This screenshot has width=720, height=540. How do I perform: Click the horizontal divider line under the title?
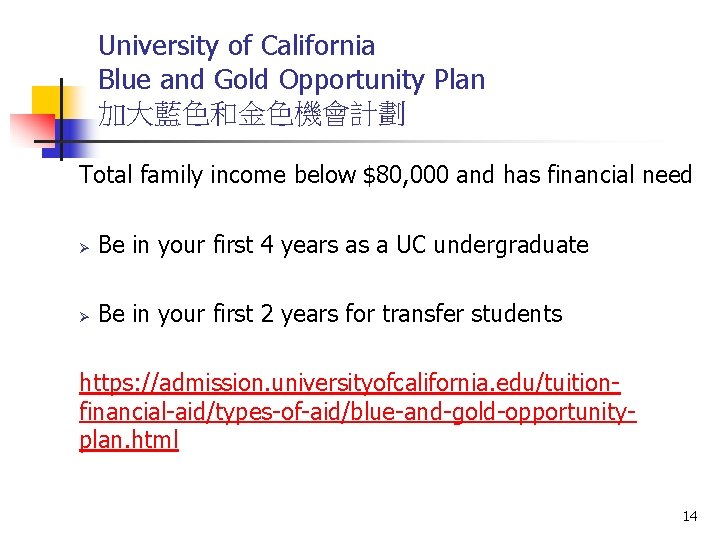[x=349, y=141]
